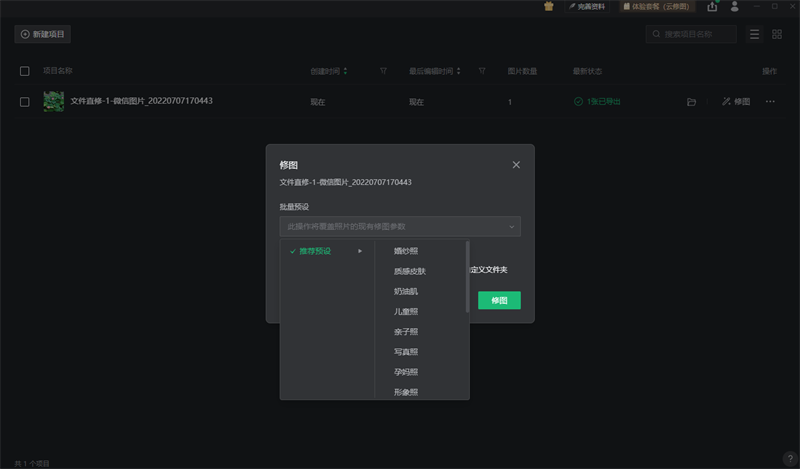Sort by 最后编辑时间 column arrows
The height and width of the screenshot is (469, 800).
[459, 71]
